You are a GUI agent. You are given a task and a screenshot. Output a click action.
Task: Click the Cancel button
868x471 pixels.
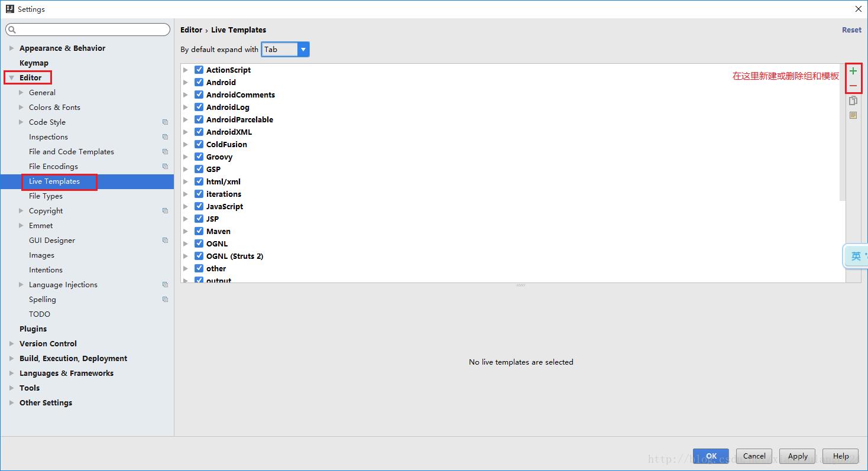tap(754, 456)
